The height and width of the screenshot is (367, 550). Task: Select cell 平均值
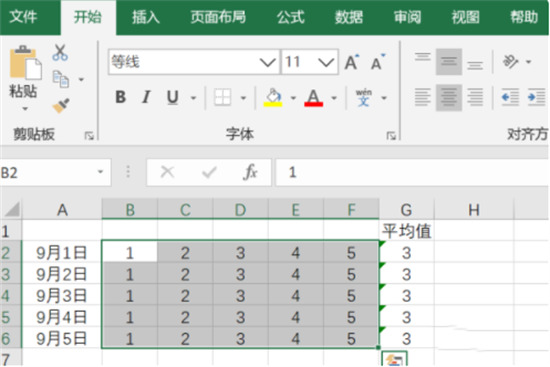[x=407, y=231]
